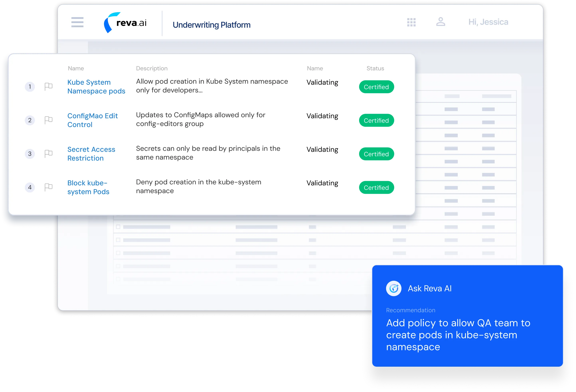
Task: Open the apps grid launcher
Action: pos(411,22)
